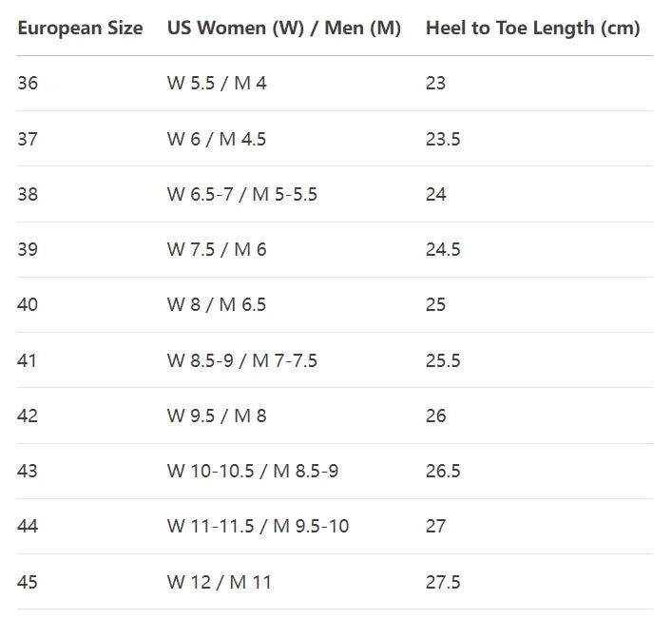Select the W 10-10.5 / M 8.5-9 cell
This screenshot has height=619, width=672.
click(x=253, y=471)
